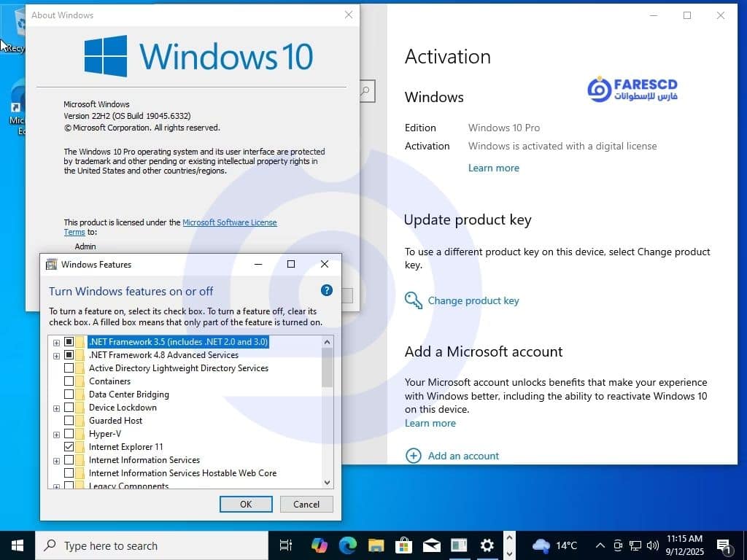This screenshot has height=560, width=747.
Task: Enable the Hyper-V checkbox
Action: 69,434
